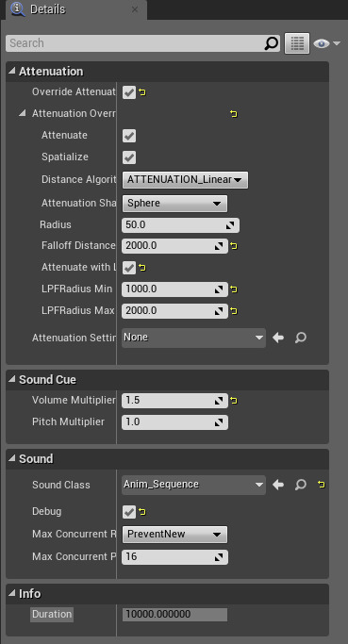Viewport: 348px width, 644px height.
Task: Click the Duration value 10000.000000
Action: [x=174, y=615]
